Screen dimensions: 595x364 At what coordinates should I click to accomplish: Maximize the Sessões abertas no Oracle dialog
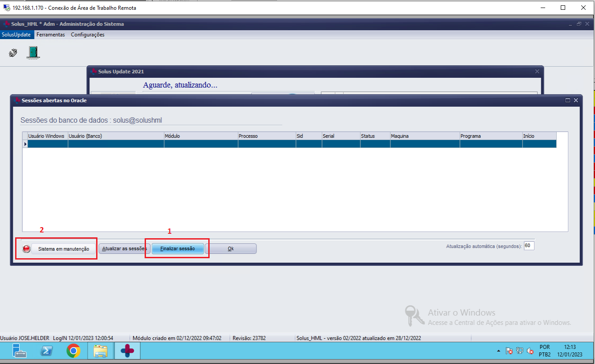(567, 100)
